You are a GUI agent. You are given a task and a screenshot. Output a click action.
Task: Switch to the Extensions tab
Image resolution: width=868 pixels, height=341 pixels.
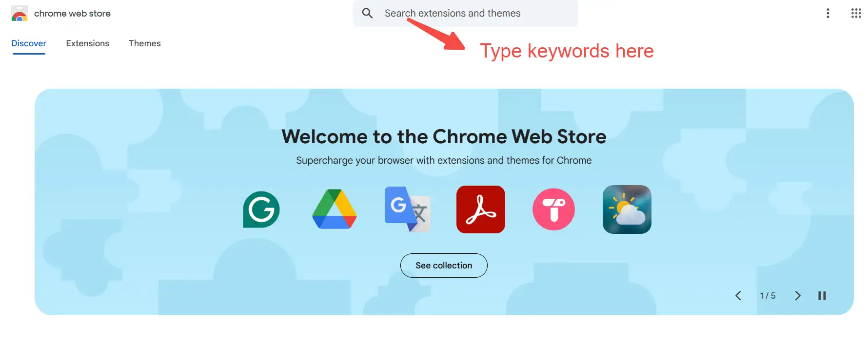88,43
